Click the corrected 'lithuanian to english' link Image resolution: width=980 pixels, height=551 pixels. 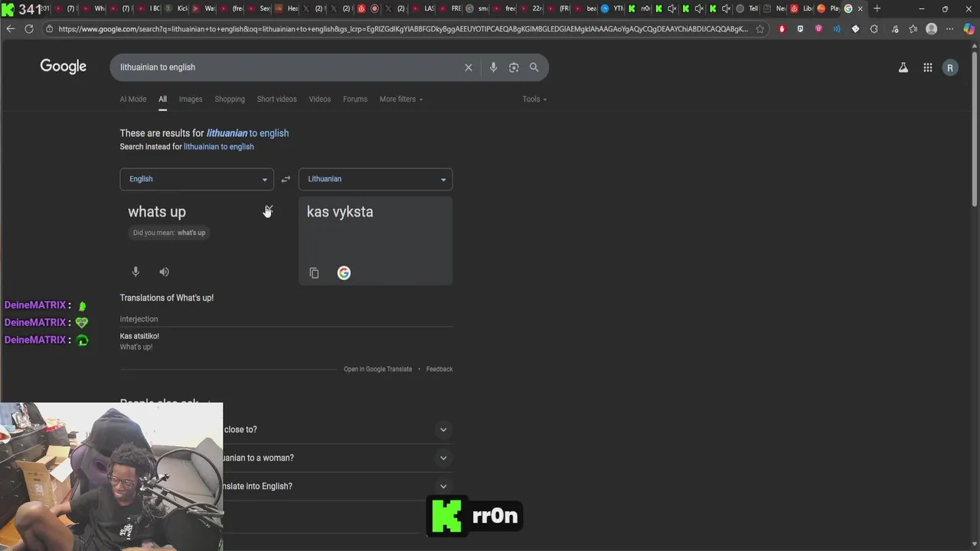click(x=247, y=133)
